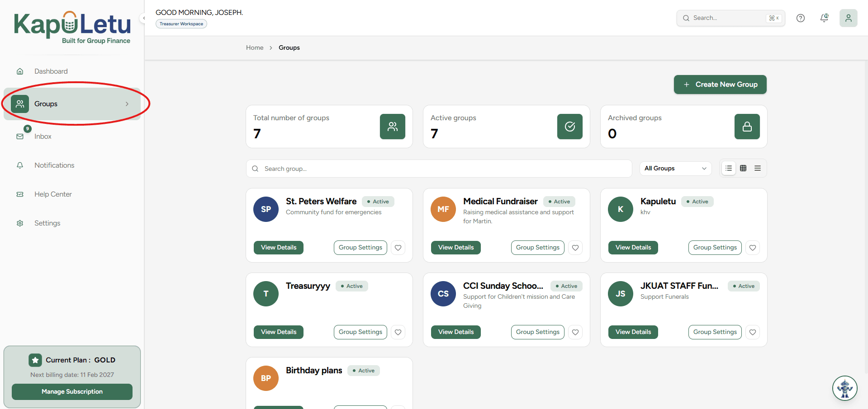The width and height of the screenshot is (868, 409).
Task: Click the Archived groups lock icon
Action: 747,127
